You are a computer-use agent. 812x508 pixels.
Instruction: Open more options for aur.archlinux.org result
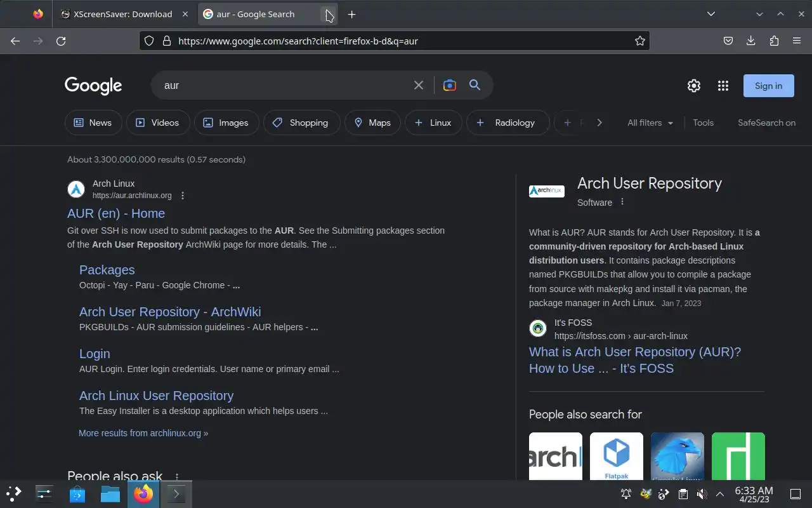tap(183, 196)
